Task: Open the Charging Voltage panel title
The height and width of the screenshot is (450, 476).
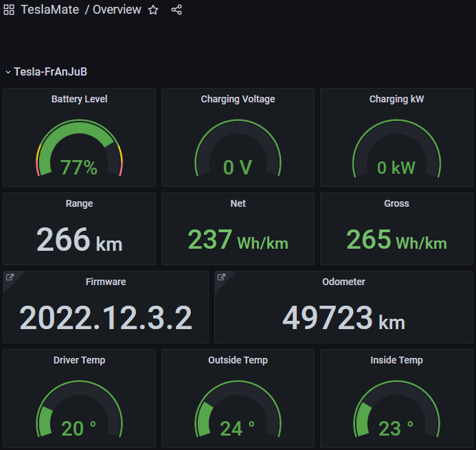Action: [238, 99]
